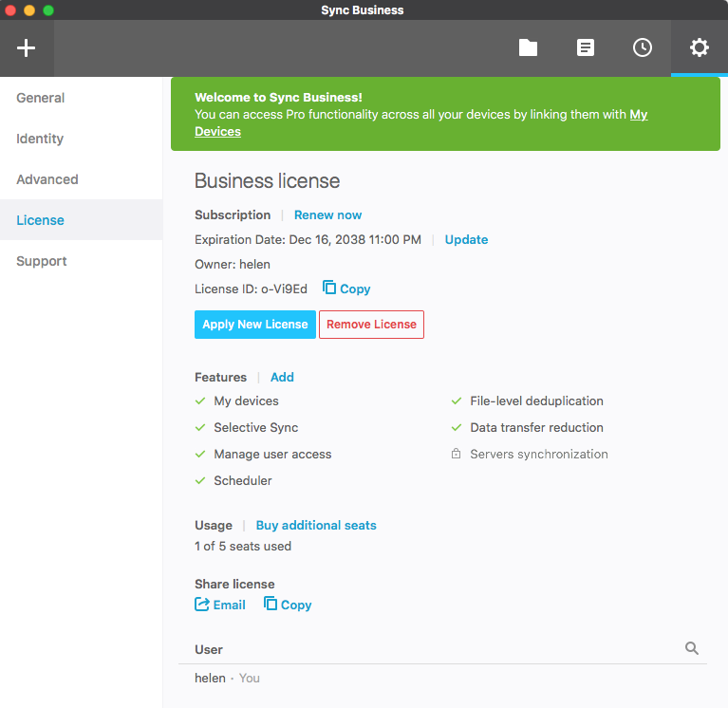Click Remove License button
Viewport: 728px width, 708px height.
coord(371,324)
